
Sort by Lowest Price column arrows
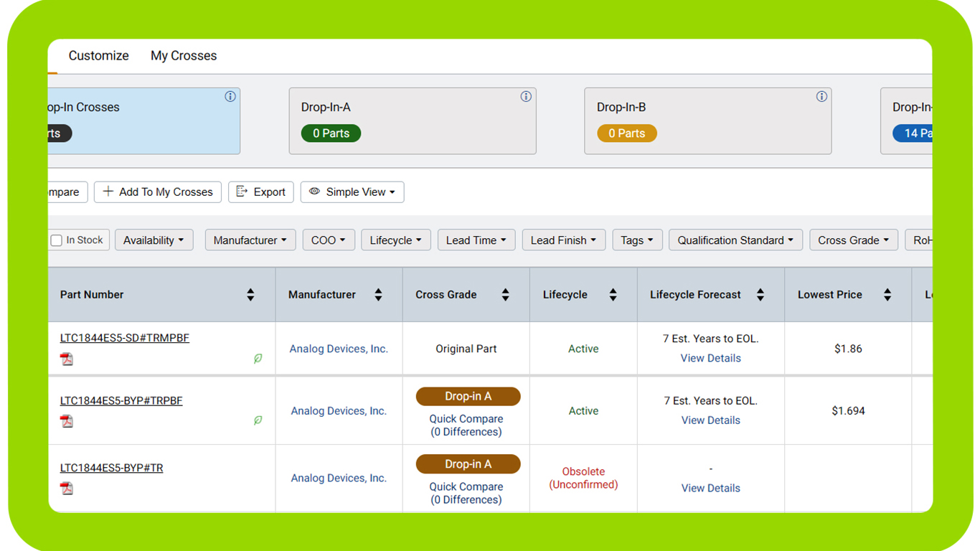(x=887, y=295)
